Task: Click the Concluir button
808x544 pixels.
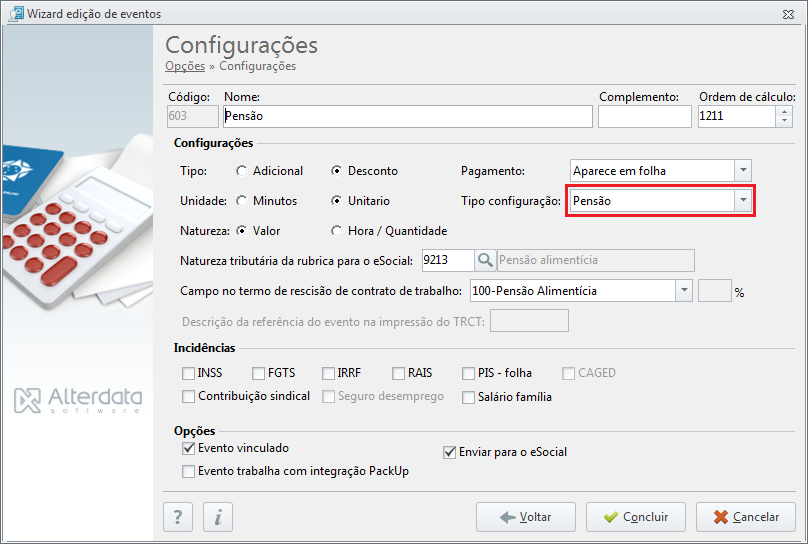Action: (635, 517)
